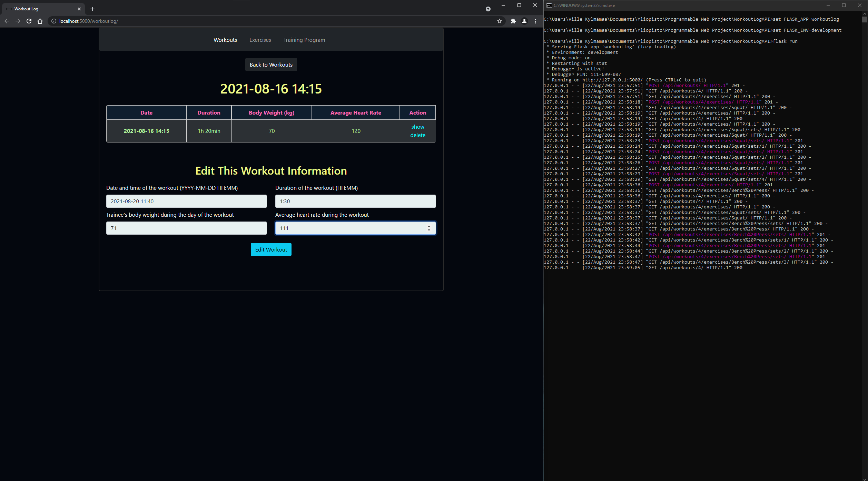The width and height of the screenshot is (868, 481).
Task: Click the browser settings menu icon
Action: click(535, 21)
